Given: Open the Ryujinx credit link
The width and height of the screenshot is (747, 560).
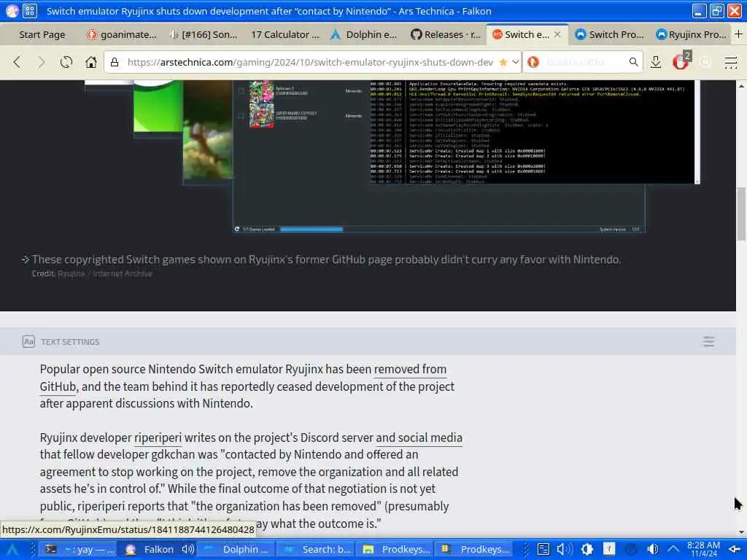Looking at the screenshot, I should (x=71, y=274).
